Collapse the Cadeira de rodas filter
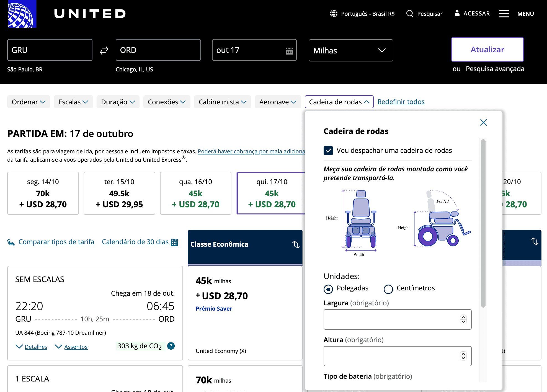Screen dimensions: 547x392 [x=339, y=102]
